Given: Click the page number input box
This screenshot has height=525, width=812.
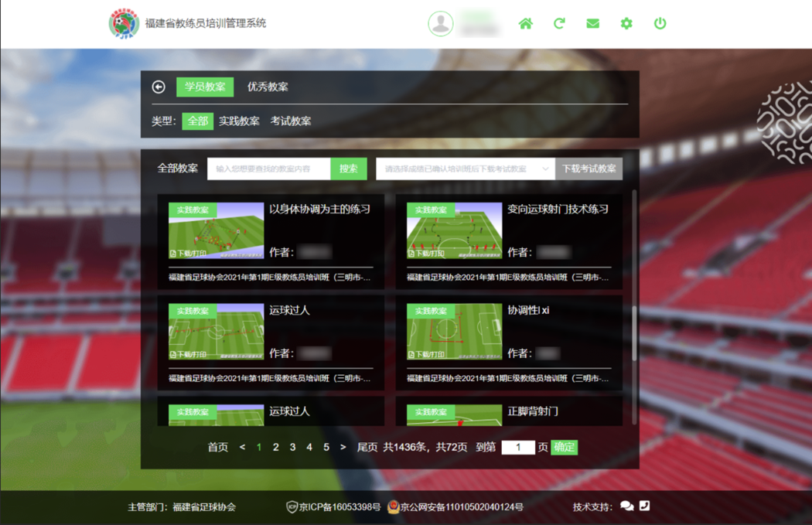Looking at the screenshot, I should tap(518, 448).
